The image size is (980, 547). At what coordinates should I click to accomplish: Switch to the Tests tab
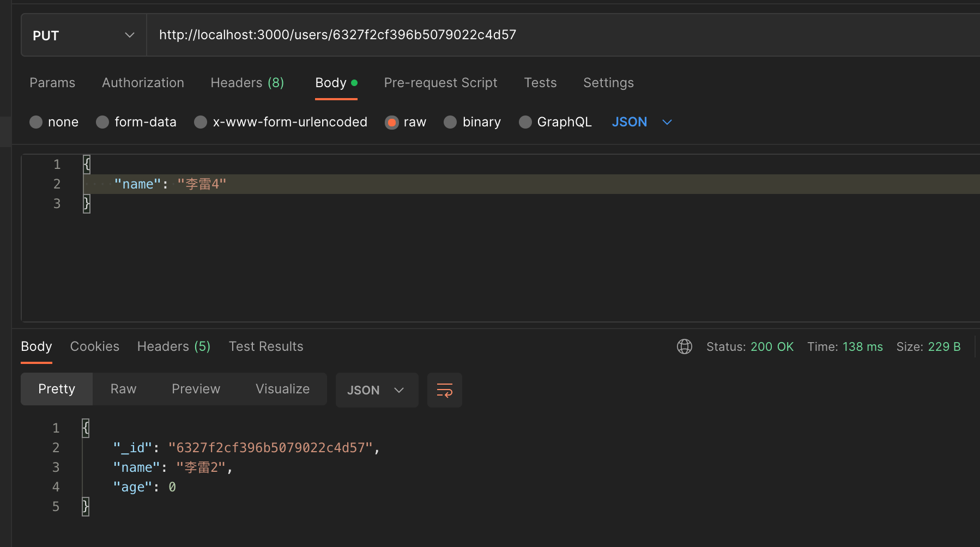click(x=540, y=83)
